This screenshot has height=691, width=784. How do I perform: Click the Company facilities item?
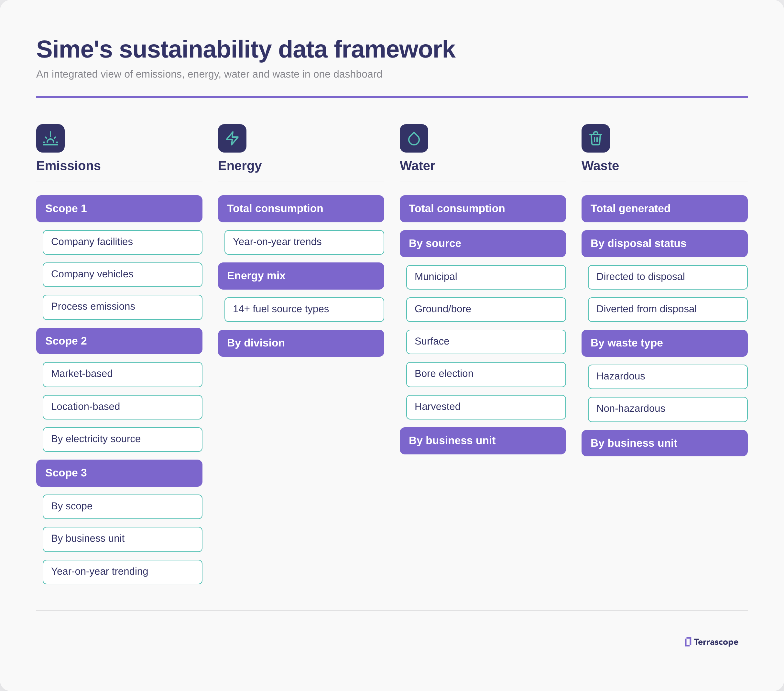point(122,242)
